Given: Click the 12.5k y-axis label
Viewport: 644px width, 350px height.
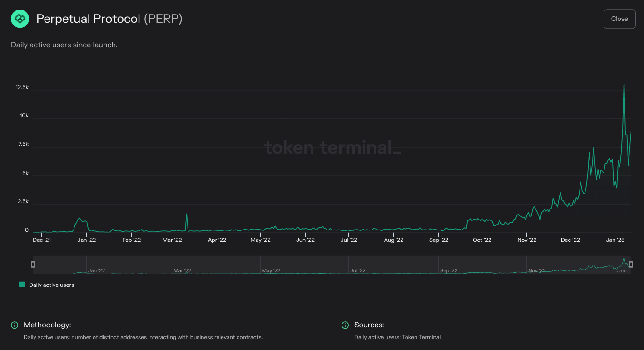Looking at the screenshot, I should pos(21,87).
